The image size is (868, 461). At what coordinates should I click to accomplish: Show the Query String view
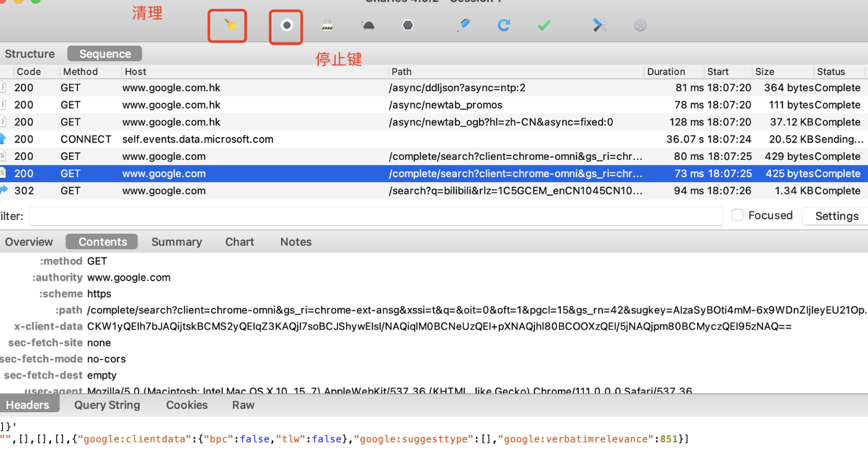(x=107, y=405)
